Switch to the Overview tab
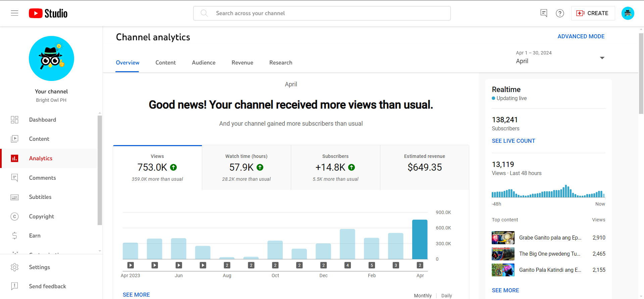This screenshot has width=644, height=299. point(127,62)
